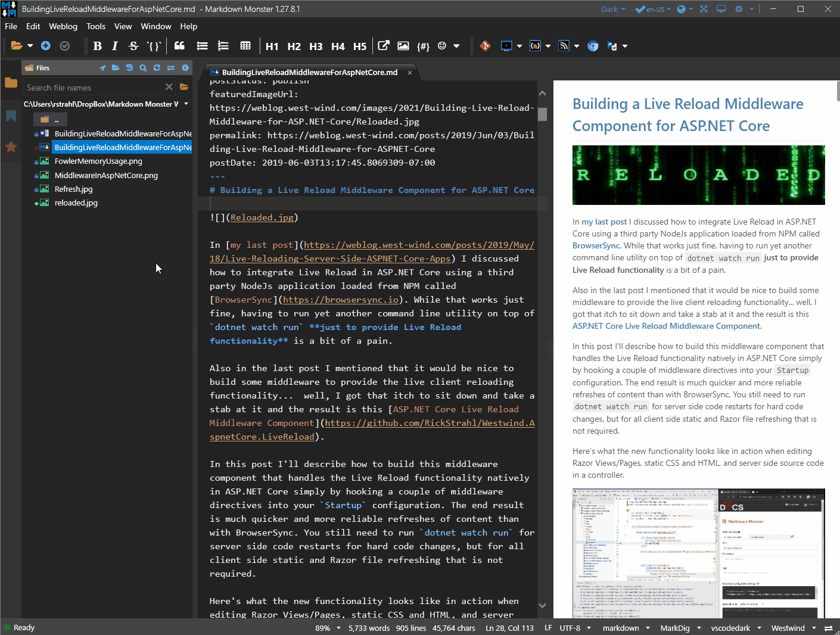
Task: Select reloaded.jpg in file list
Action: tap(76, 203)
